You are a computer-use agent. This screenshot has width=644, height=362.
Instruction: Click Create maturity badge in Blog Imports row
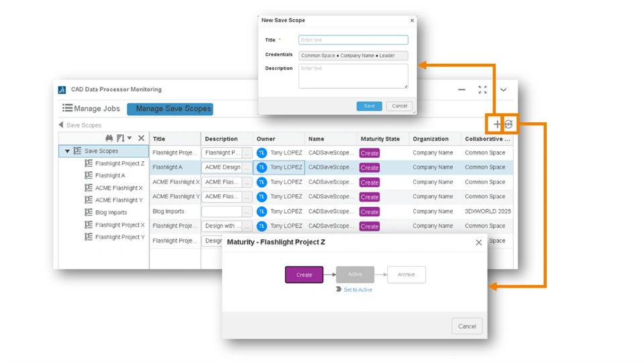(369, 212)
